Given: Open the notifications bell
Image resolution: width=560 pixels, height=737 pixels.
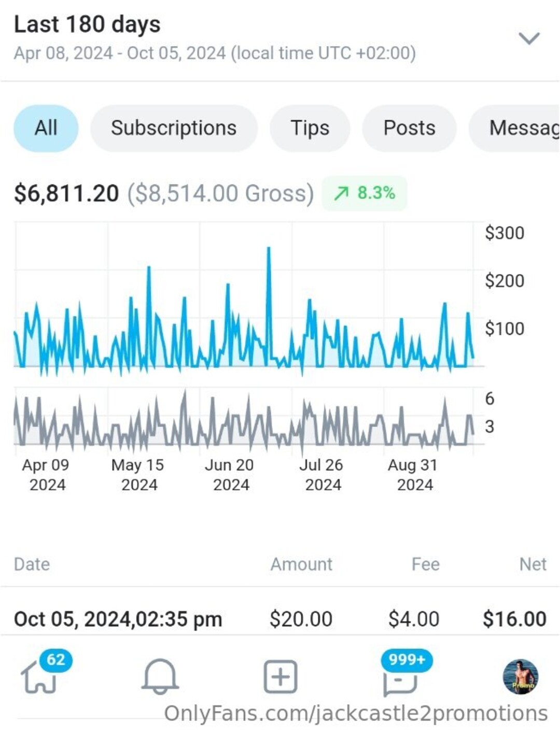Looking at the screenshot, I should (160, 676).
